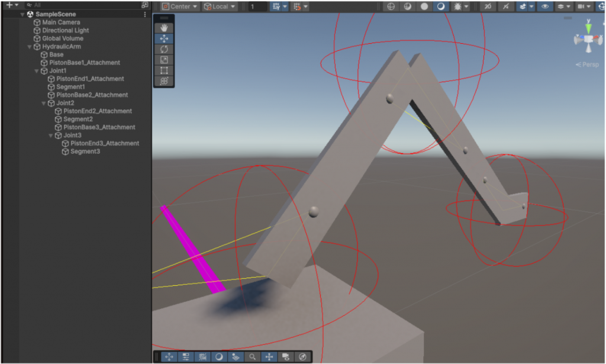Choose the Rect transform tool
606x364 pixels.
click(x=165, y=70)
